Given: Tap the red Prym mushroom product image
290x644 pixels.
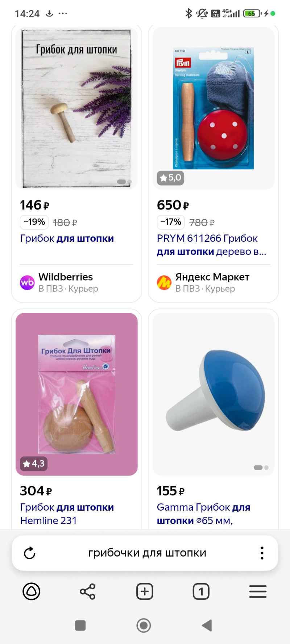Looking at the screenshot, I should click(x=214, y=108).
